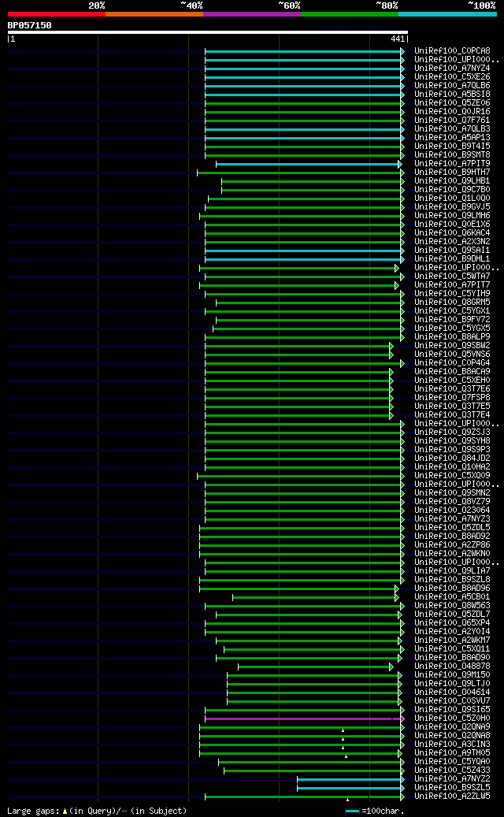Click the end position label 441
504x817 pixels.
tap(398, 39)
